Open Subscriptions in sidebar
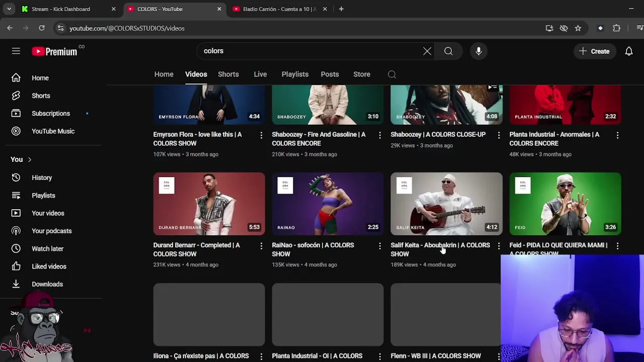644x362 pixels. (x=50, y=114)
